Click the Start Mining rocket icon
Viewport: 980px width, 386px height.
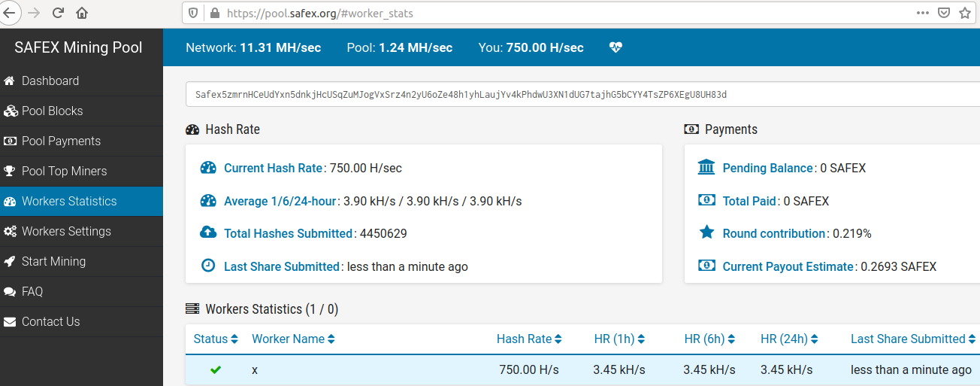(10, 261)
